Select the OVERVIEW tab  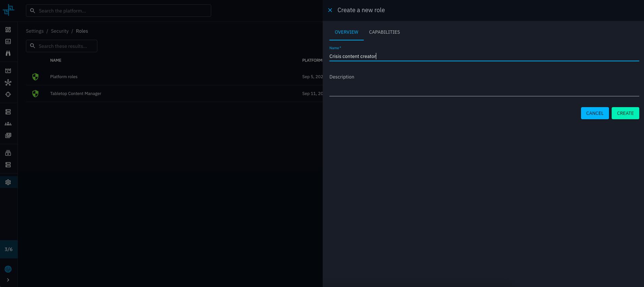346,32
